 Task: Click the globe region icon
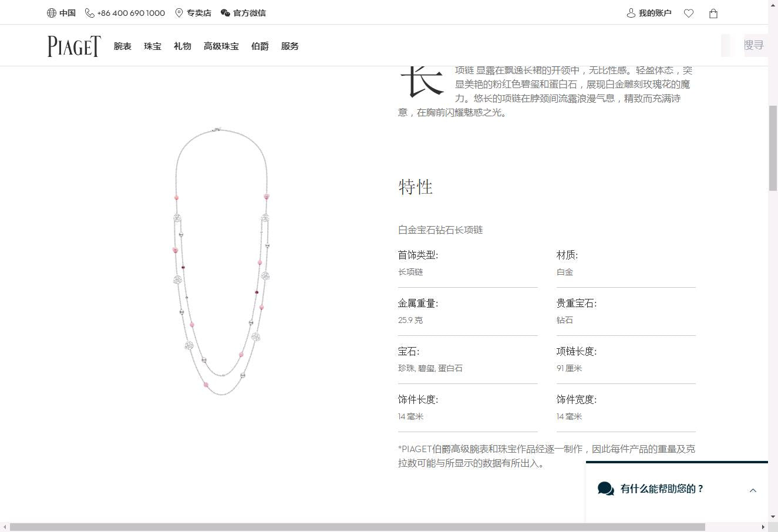52,13
